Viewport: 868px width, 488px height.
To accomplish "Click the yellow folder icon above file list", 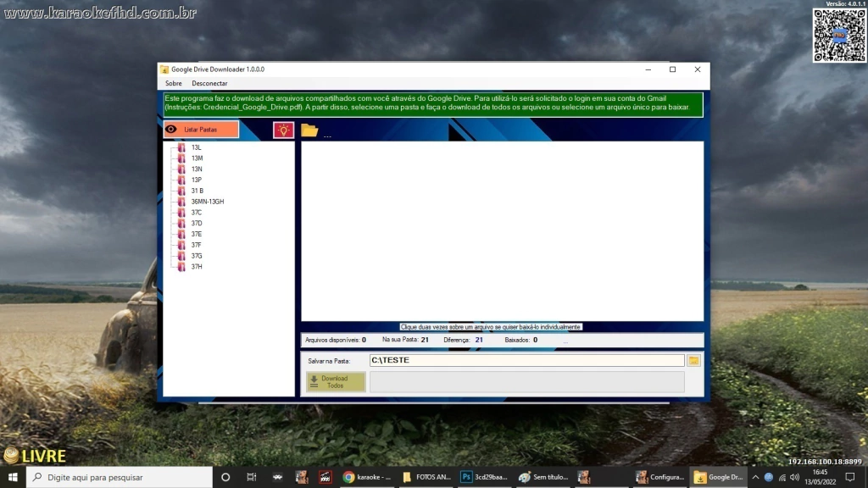I will pos(309,130).
